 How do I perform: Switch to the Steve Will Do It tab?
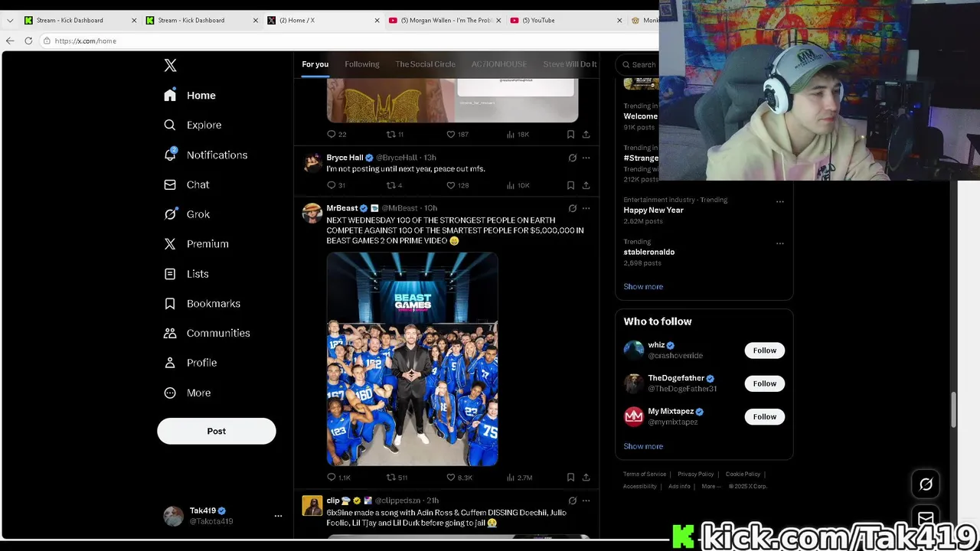pos(570,64)
